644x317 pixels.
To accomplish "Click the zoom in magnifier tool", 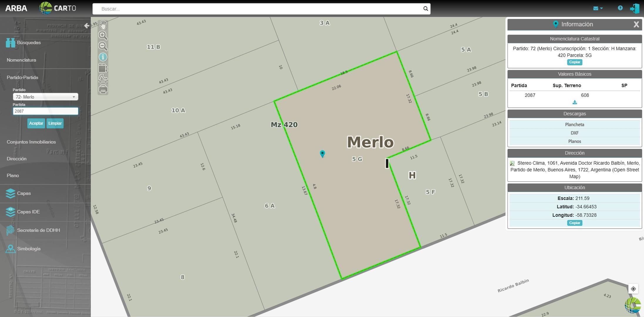I will (103, 36).
